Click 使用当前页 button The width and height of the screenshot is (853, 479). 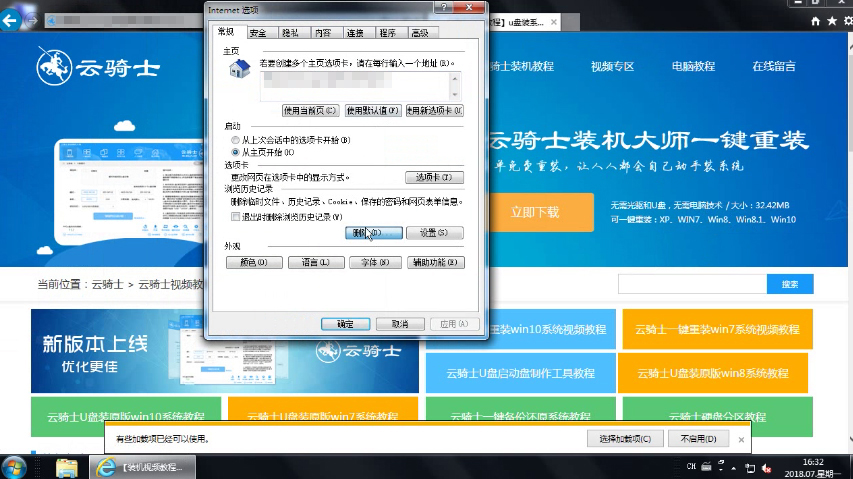311,110
